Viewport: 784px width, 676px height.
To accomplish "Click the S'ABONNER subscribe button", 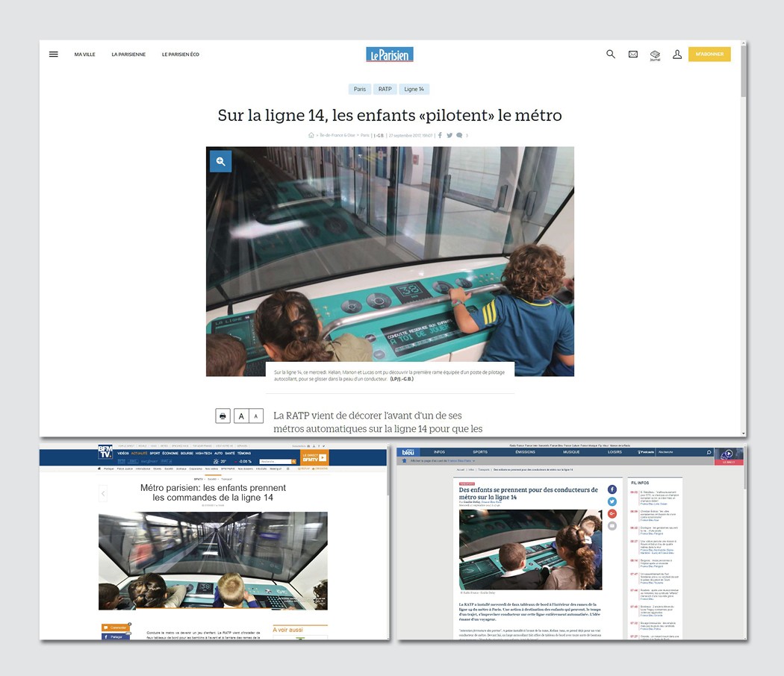I will [x=709, y=54].
